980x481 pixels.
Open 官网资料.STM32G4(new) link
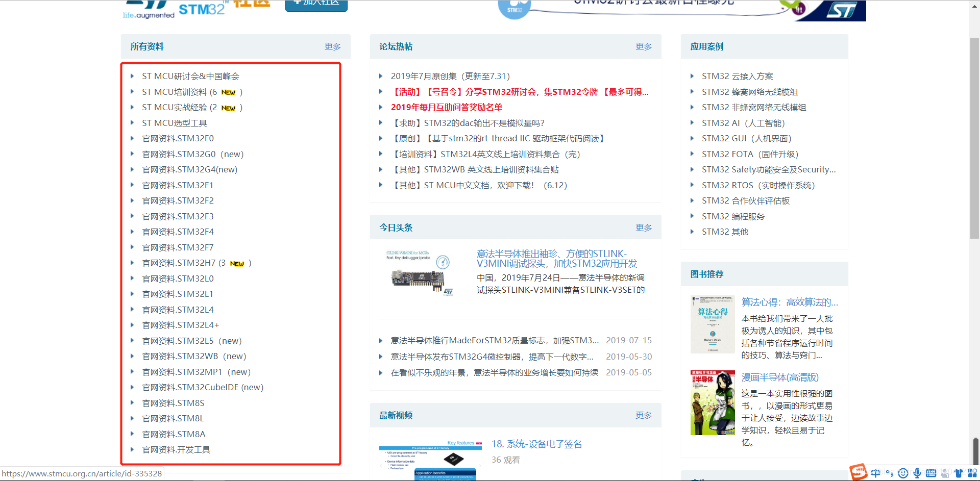[x=189, y=169]
